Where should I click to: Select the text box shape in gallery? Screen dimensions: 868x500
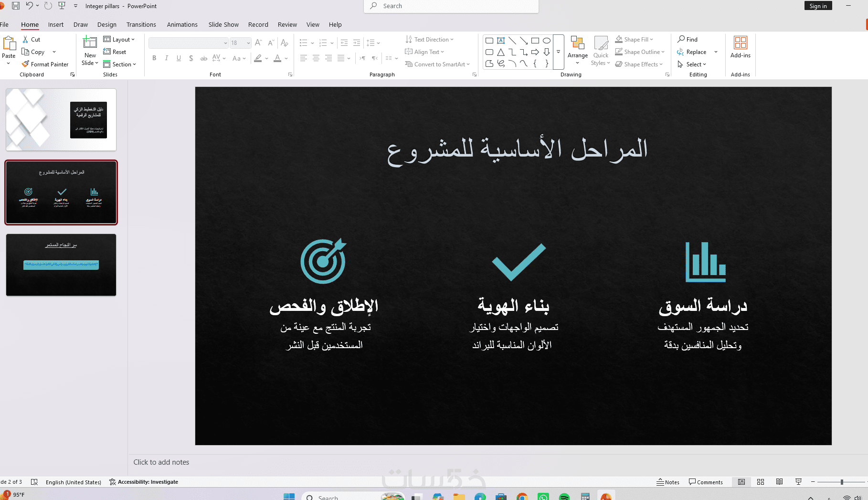(x=501, y=41)
